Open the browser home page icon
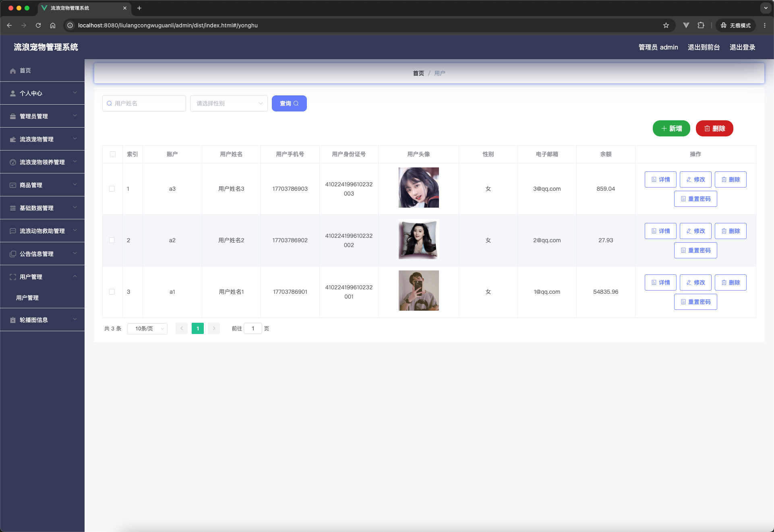Screen dimensions: 774x532 pos(53,25)
